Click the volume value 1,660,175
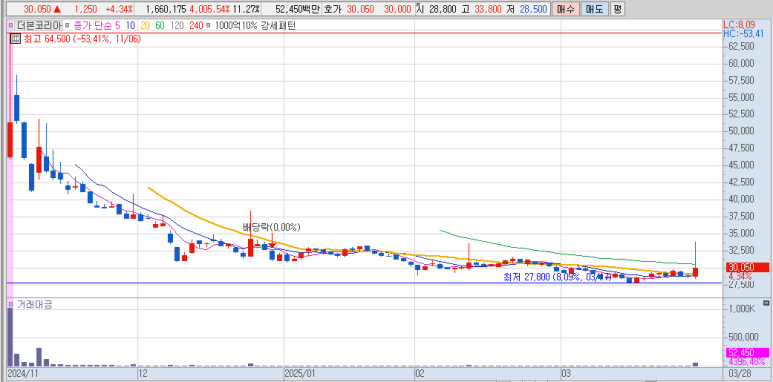Screen dimensions: 773x382 166,9
